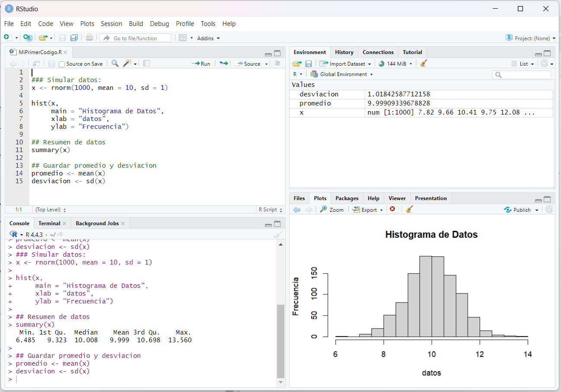Click the New File icon in main toolbar
Screen dimensions: 561x392
point(7,38)
